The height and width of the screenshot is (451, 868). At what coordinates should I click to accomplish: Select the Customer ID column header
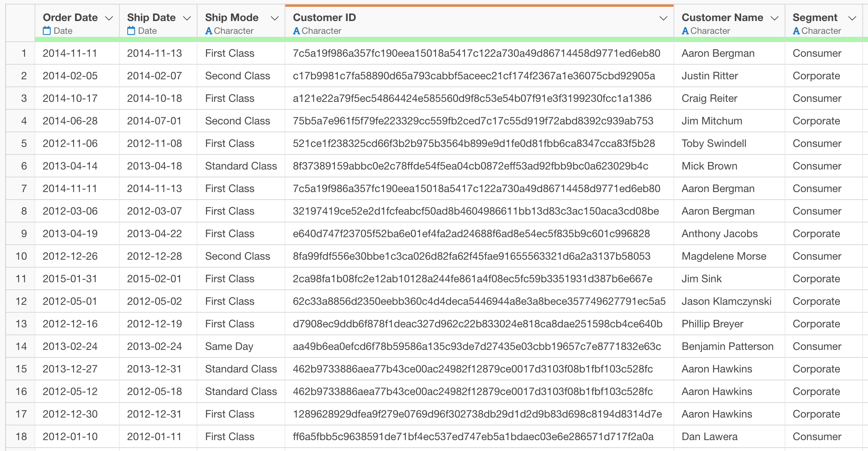coord(324,18)
